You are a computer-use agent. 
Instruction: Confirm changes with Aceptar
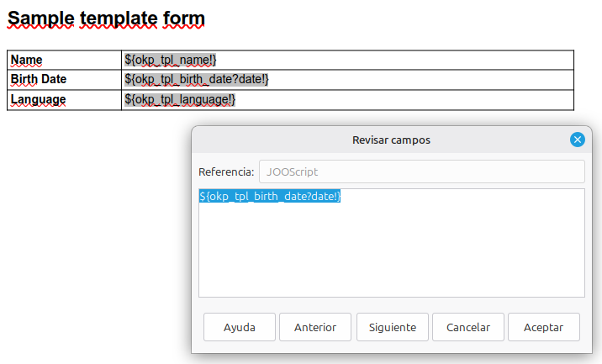click(x=544, y=327)
